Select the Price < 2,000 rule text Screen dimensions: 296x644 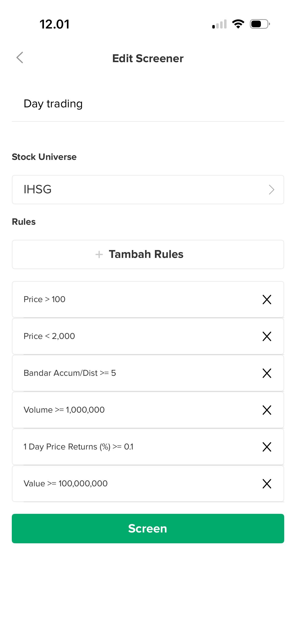pos(49,336)
